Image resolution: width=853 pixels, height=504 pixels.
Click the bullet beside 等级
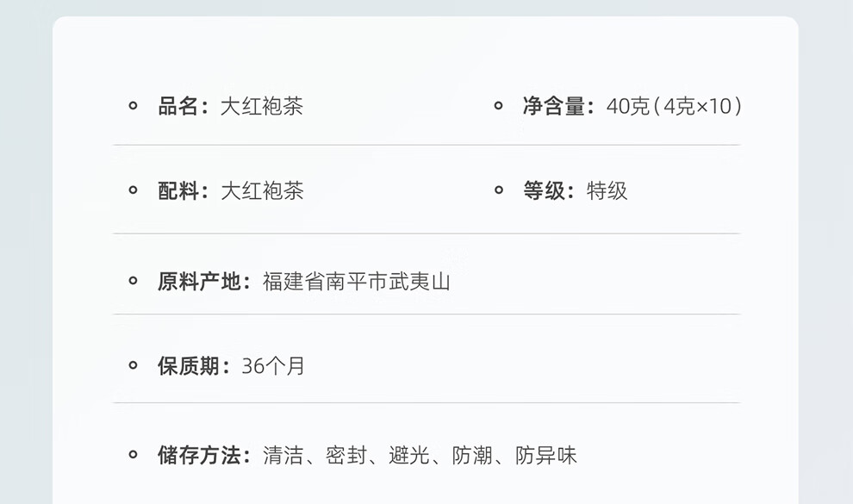click(498, 190)
